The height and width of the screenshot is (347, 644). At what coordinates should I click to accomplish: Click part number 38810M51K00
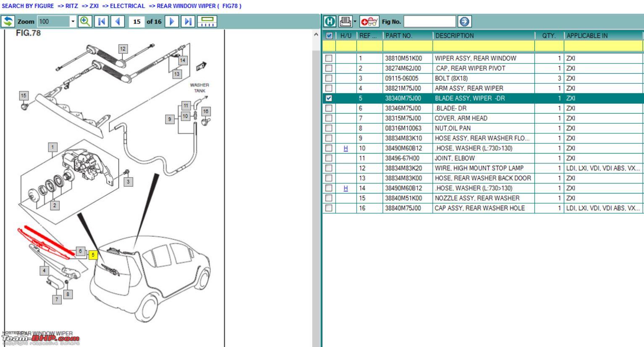tap(403, 58)
